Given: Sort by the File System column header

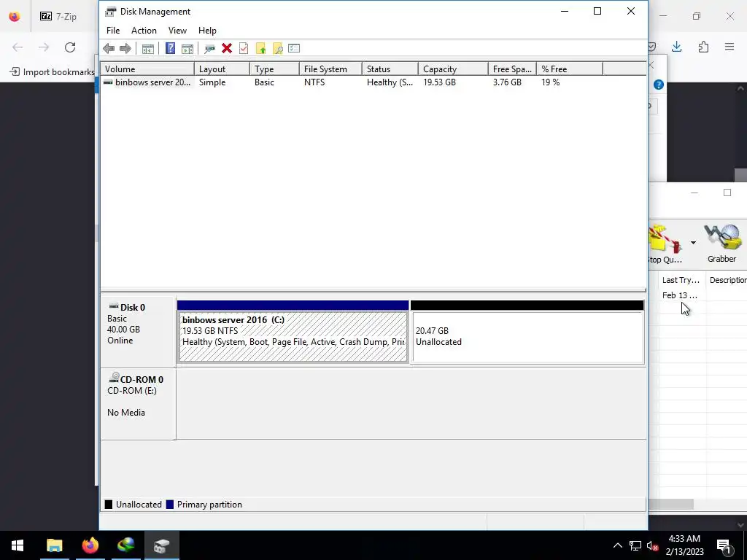Looking at the screenshot, I should coord(330,69).
